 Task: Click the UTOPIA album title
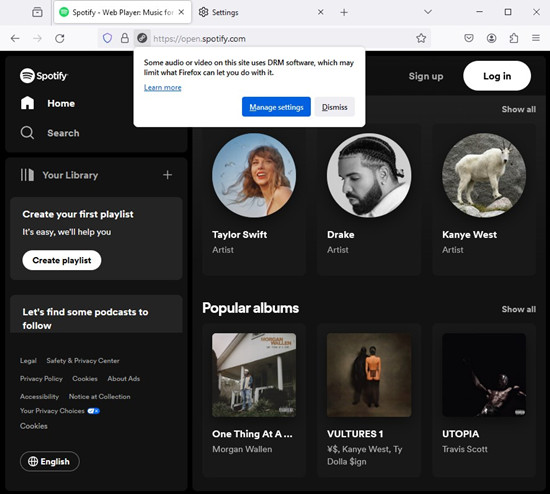tap(461, 434)
